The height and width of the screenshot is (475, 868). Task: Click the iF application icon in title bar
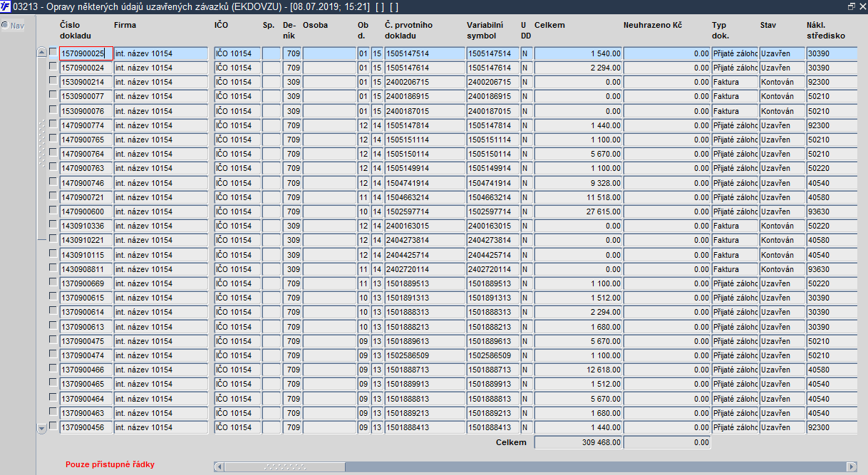coord(6,6)
